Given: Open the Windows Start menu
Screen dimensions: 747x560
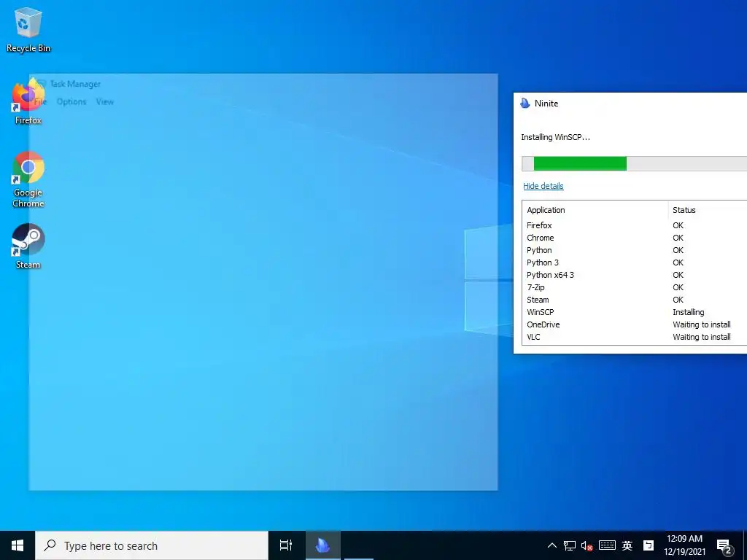Looking at the screenshot, I should point(18,545).
